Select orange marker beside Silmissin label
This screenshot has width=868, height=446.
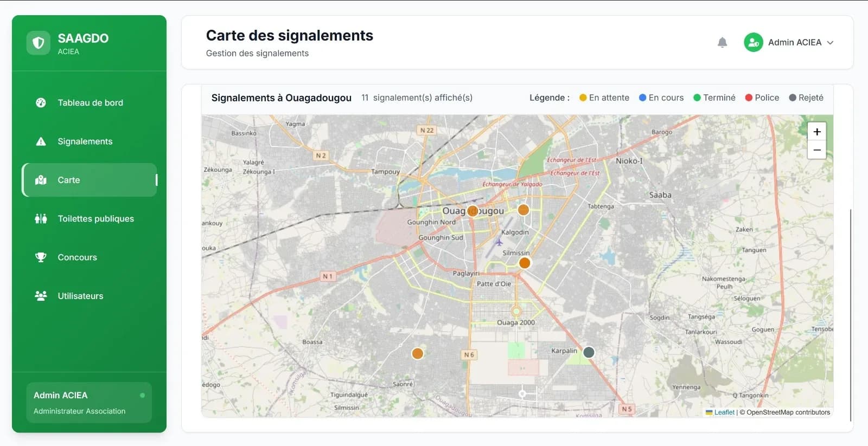(525, 263)
